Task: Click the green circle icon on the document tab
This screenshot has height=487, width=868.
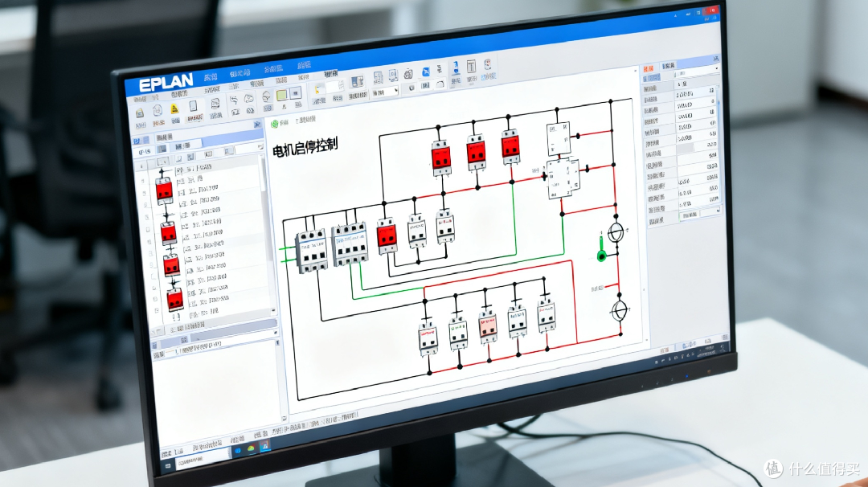Action: [x=274, y=124]
